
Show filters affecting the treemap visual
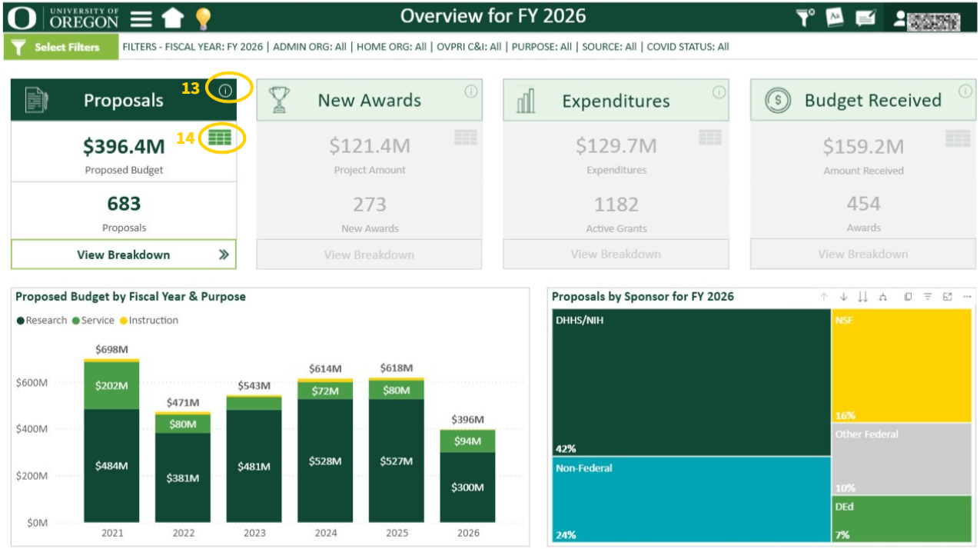pos(928,297)
